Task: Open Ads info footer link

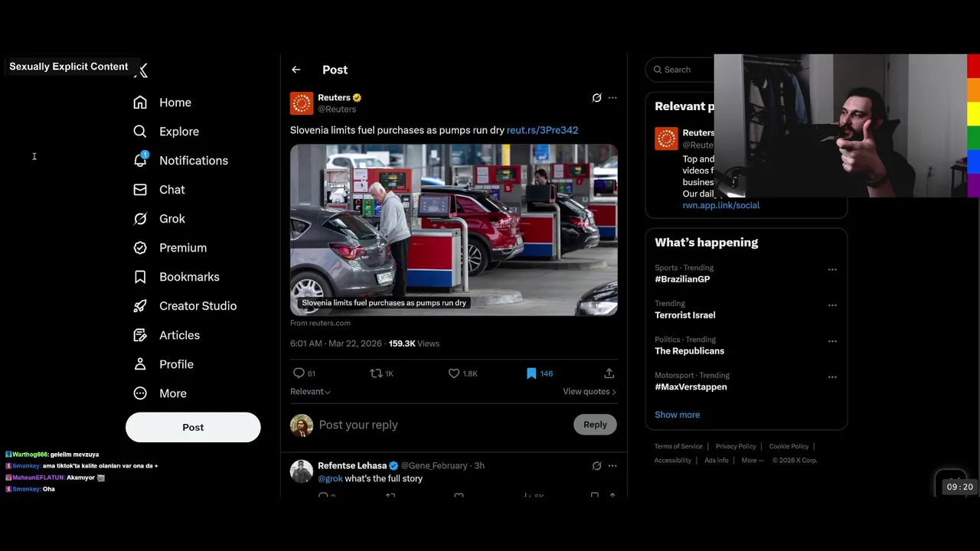Action: 717,461
